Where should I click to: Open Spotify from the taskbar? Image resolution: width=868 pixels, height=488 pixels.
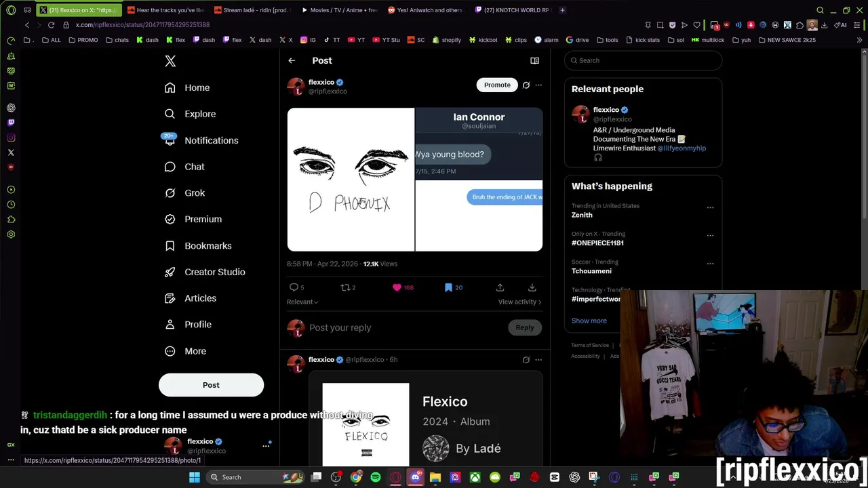(376, 477)
